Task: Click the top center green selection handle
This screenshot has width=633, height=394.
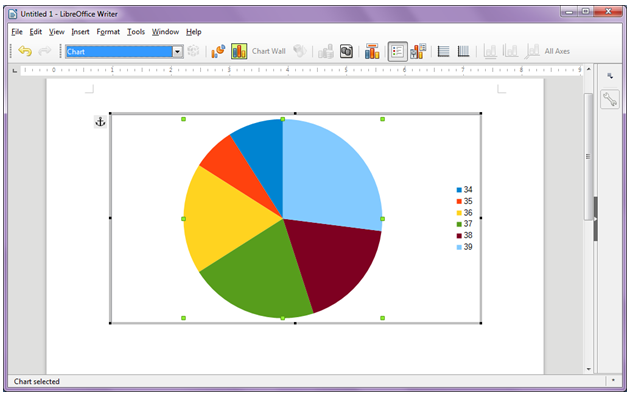Action: (283, 119)
